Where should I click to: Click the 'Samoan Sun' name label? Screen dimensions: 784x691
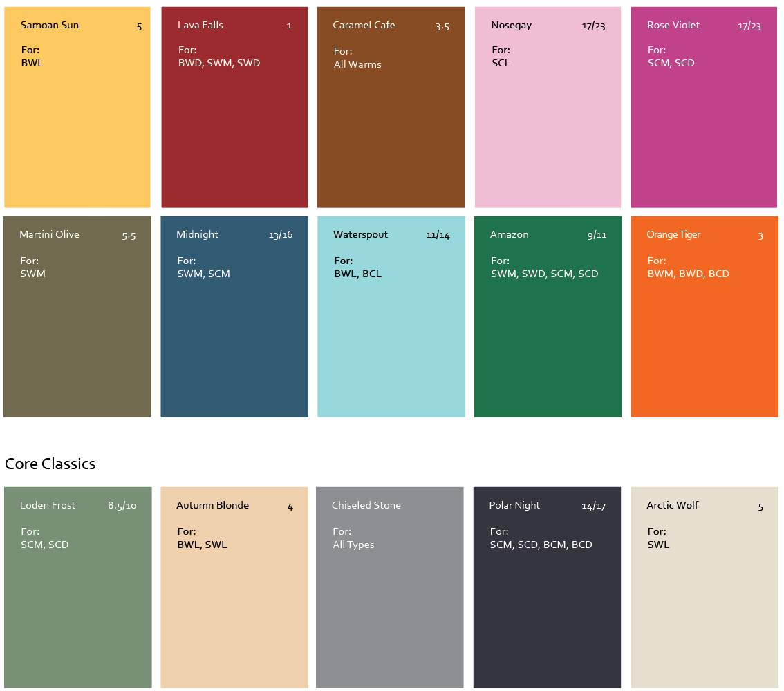[x=50, y=25]
